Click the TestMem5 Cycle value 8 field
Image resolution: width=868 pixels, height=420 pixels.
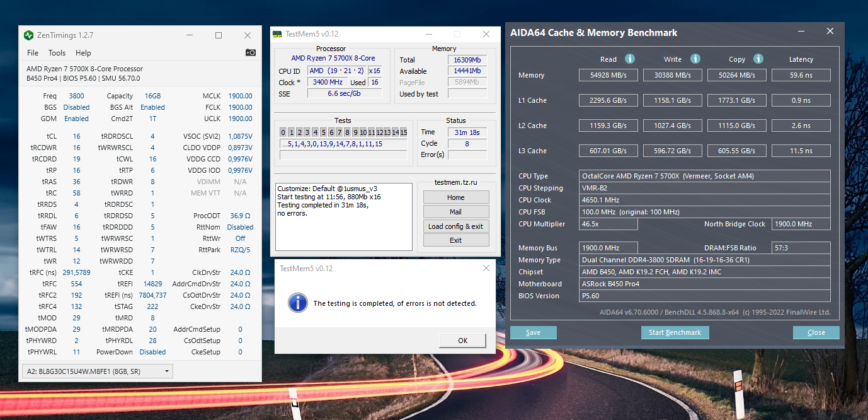pyautogui.click(x=467, y=143)
